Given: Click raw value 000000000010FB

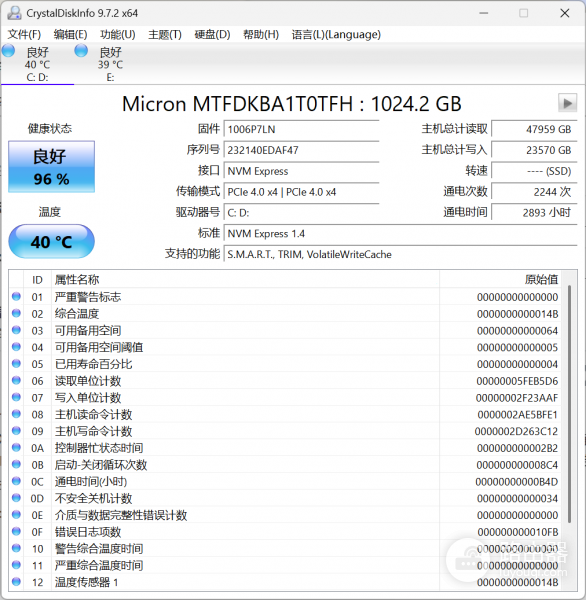Looking at the screenshot, I should pyautogui.click(x=518, y=532).
